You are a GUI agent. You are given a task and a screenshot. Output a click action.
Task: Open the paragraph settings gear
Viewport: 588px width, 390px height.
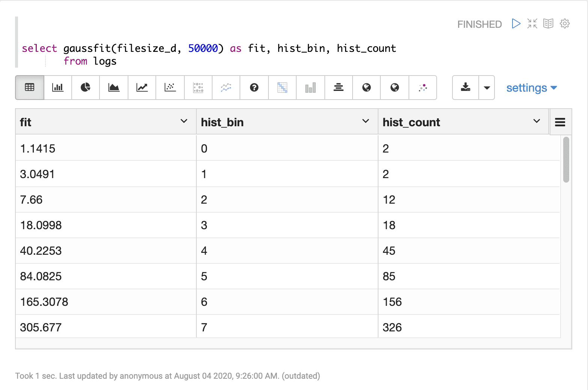tap(565, 23)
